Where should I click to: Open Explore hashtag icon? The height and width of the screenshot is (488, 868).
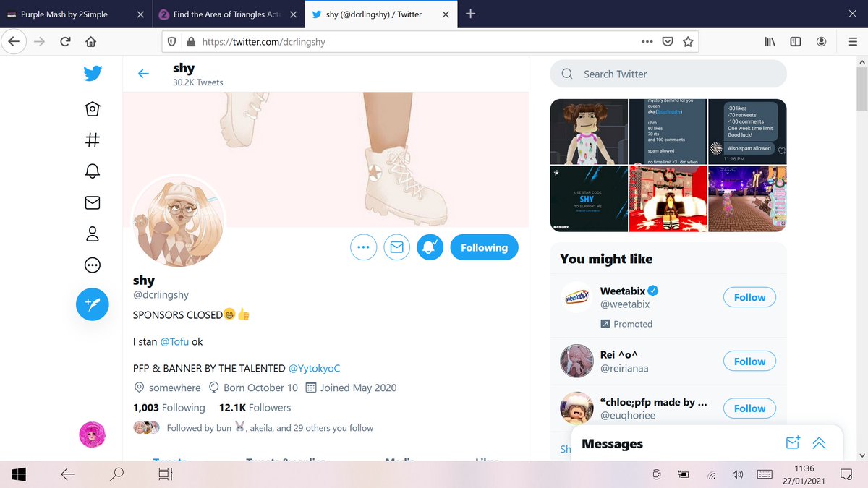coord(93,140)
